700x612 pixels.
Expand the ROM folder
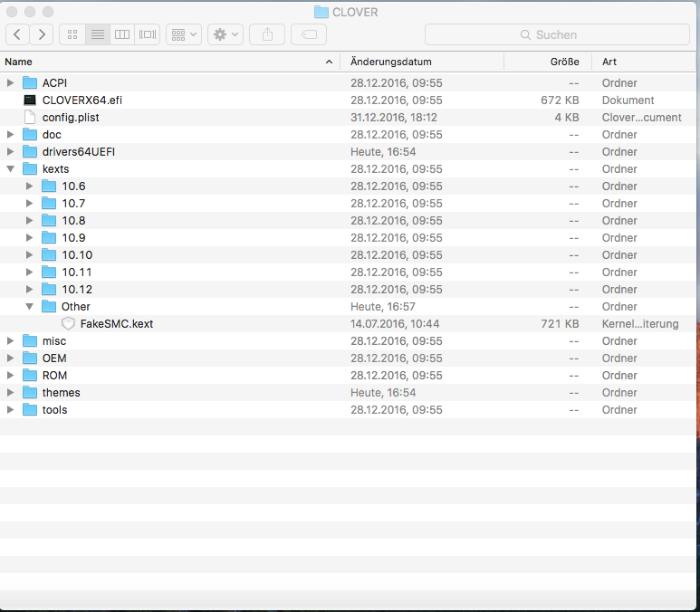tap(10, 375)
